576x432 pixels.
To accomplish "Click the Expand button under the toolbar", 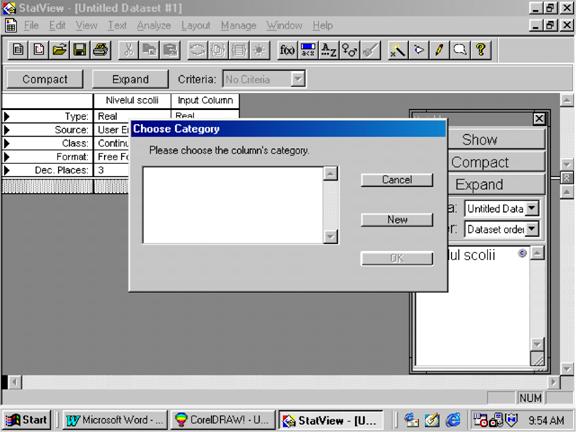I will point(130,79).
